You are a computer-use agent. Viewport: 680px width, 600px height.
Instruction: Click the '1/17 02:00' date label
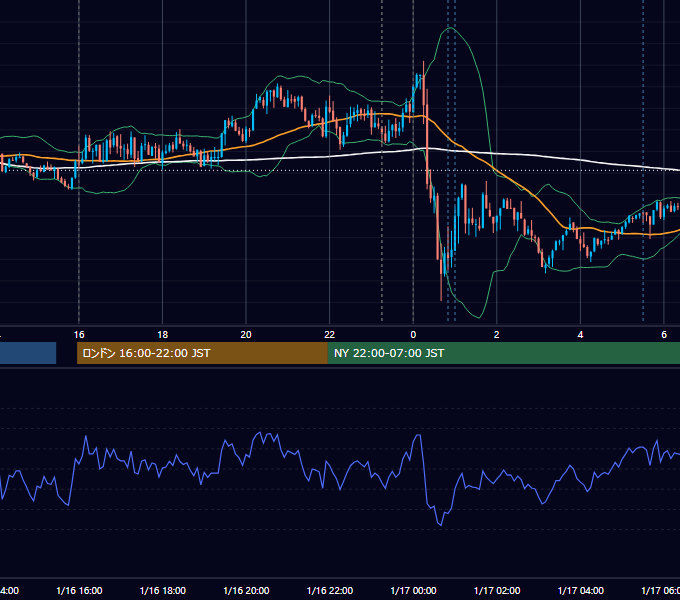click(x=497, y=590)
